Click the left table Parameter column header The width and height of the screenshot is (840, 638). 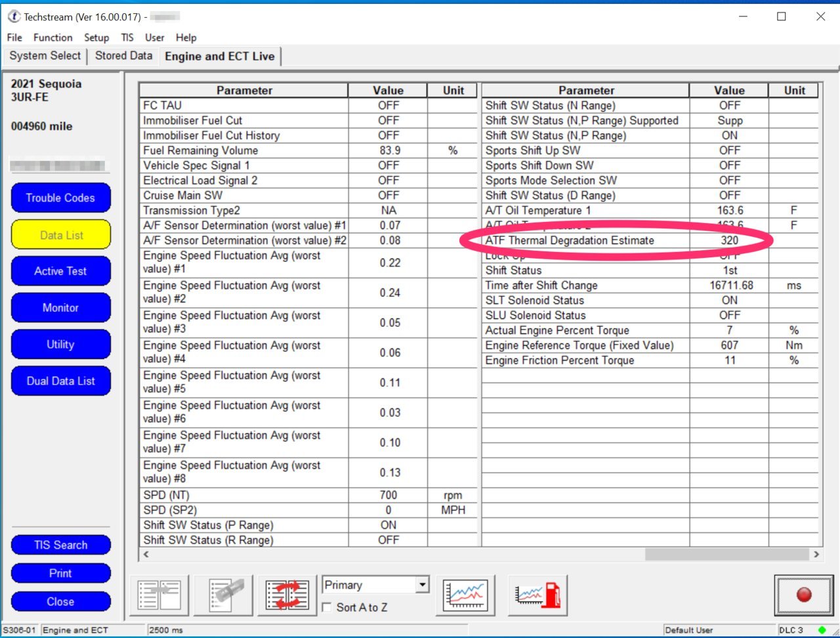point(244,91)
